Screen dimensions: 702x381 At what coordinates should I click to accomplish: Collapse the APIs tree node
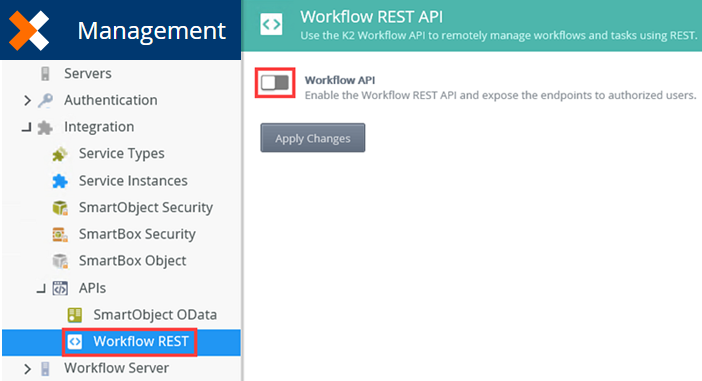(41, 289)
